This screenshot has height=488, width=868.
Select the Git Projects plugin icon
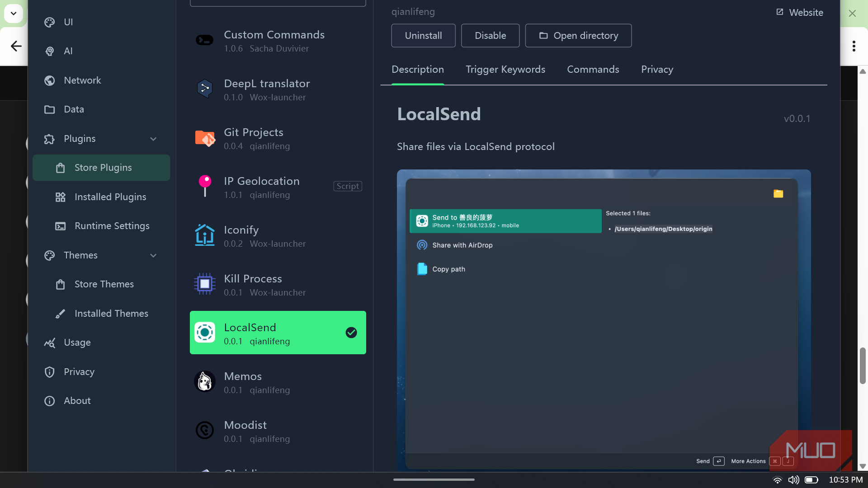(x=204, y=138)
